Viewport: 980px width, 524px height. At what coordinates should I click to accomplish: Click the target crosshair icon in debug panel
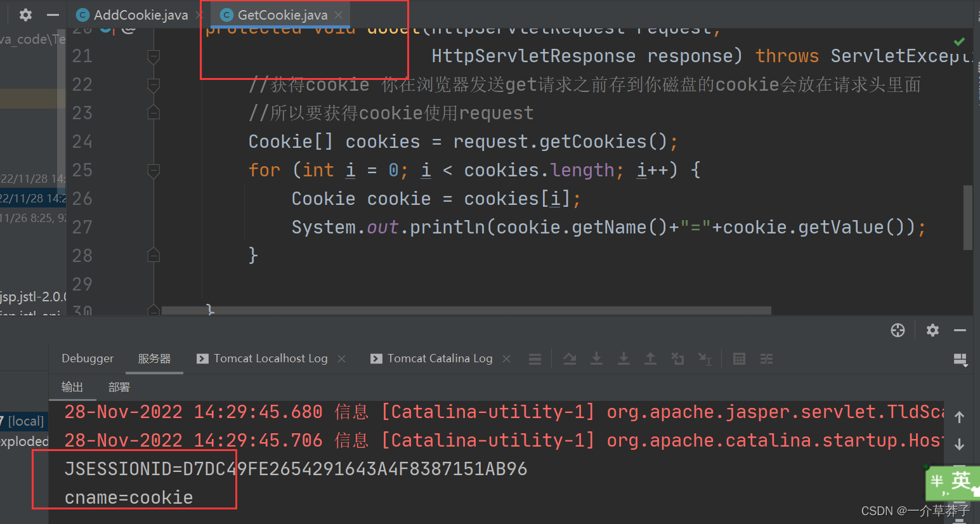coord(898,330)
